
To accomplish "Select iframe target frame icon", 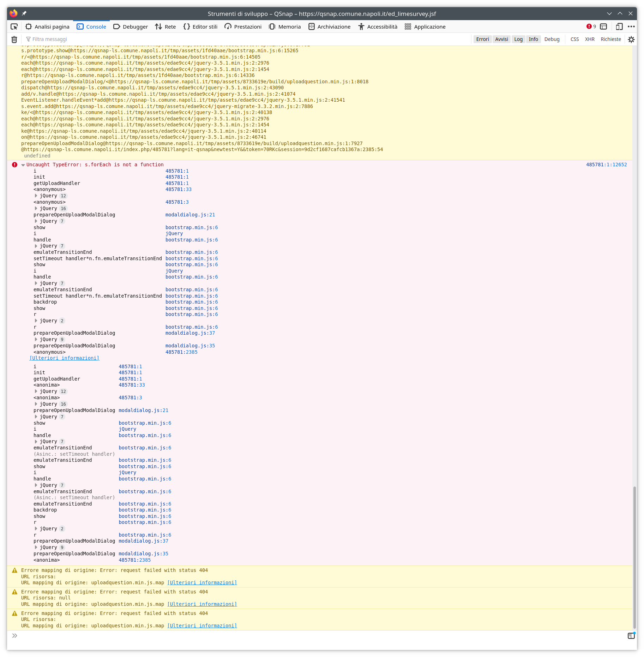I will point(603,26).
